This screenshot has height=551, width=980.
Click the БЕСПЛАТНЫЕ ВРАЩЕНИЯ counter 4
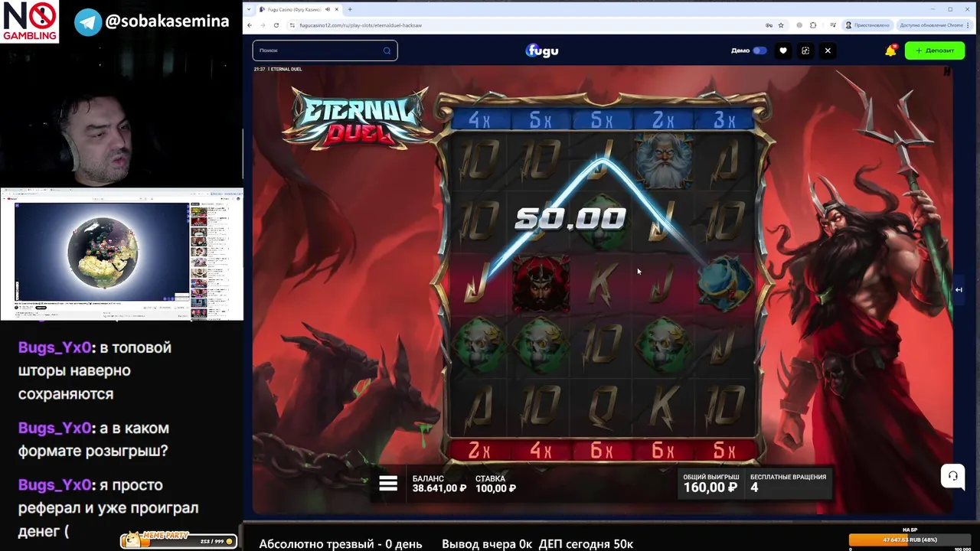tap(788, 483)
